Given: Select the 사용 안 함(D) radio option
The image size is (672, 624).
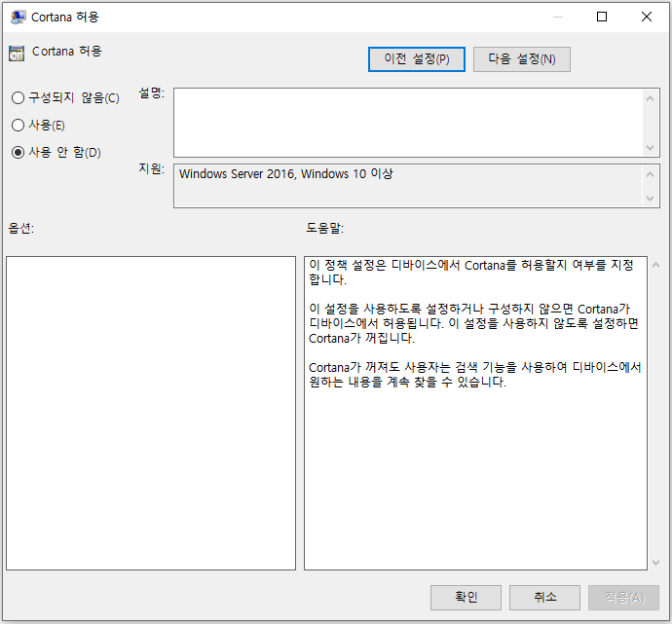Looking at the screenshot, I should [x=56, y=153].
